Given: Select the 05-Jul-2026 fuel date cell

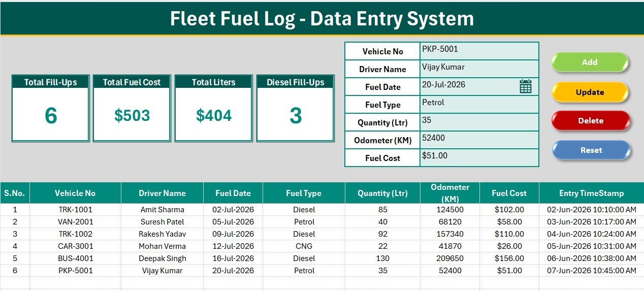Looking at the screenshot, I should (233, 221).
